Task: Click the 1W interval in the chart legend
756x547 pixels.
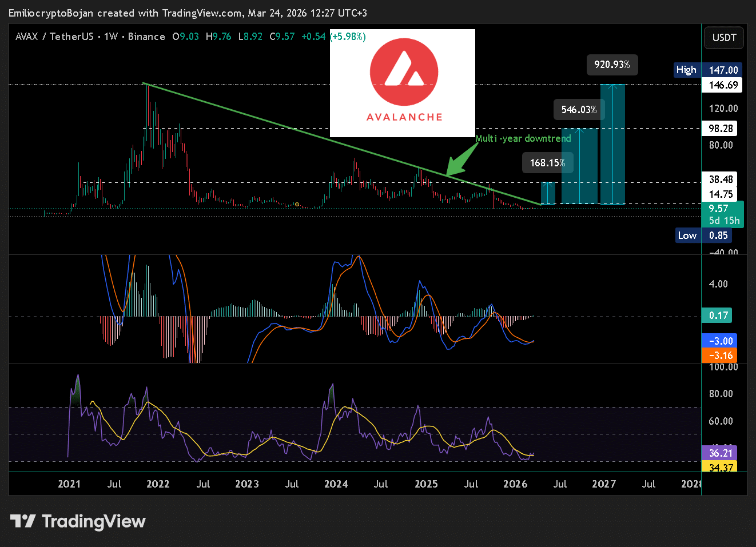Action: tap(111, 37)
